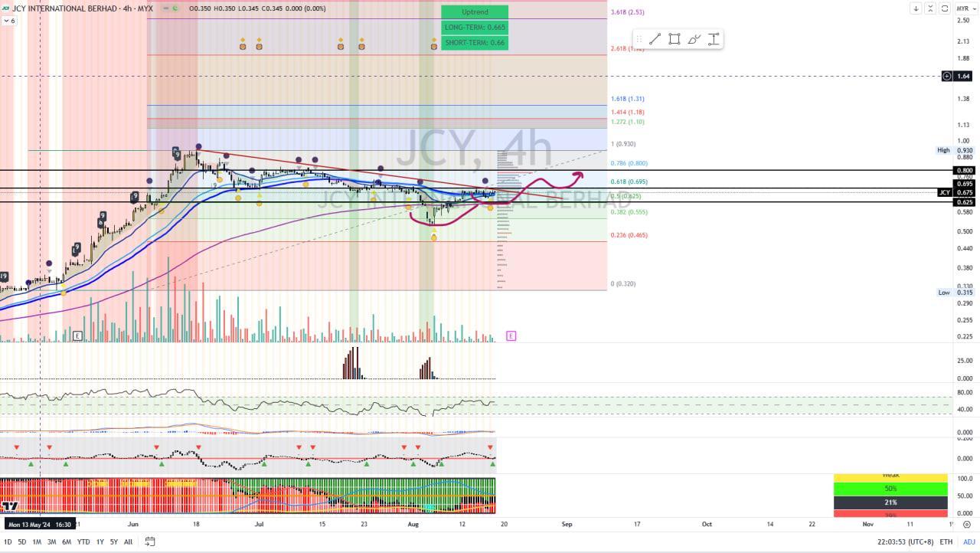Click the 1.618 (1.31) Fibonacci label
The width and height of the screenshot is (980, 553).
pos(627,99)
